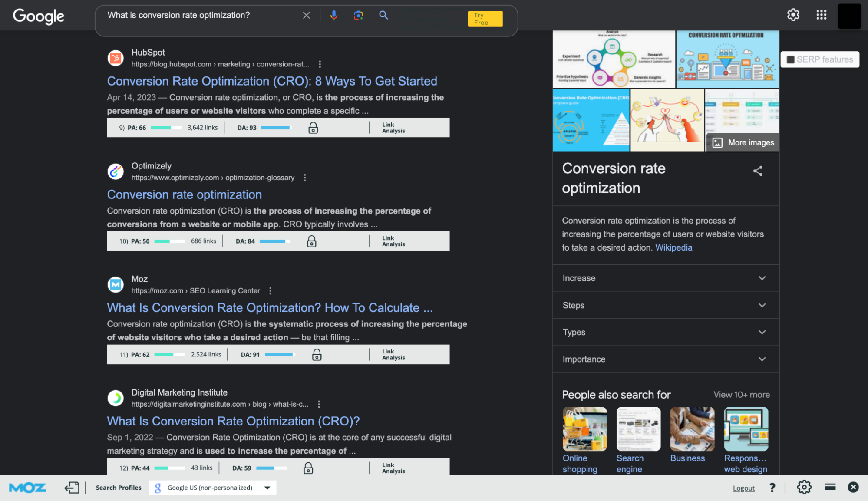Click the Lock icon on HubSpot result
The width and height of the screenshot is (868, 501).
point(313,127)
